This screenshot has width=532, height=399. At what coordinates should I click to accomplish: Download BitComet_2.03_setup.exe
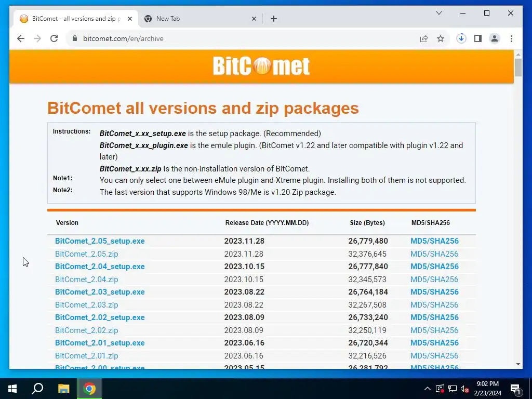tap(100, 292)
